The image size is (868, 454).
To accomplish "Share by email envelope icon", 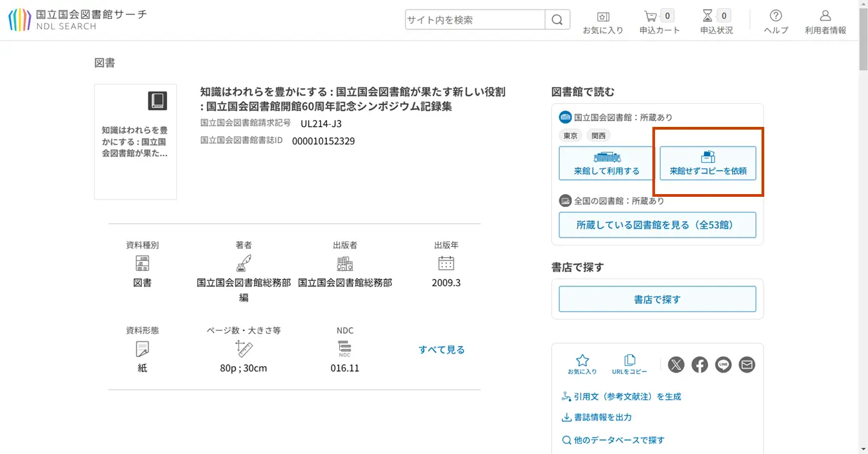I will click(x=747, y=364).
